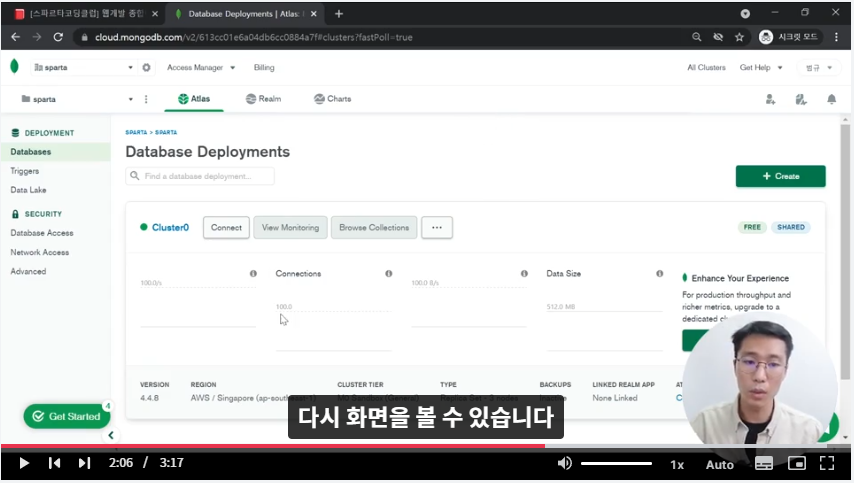Open the Cluster0 link
Image resolution: width=854 pixels, height=483 pixels.
click(170, 228)
